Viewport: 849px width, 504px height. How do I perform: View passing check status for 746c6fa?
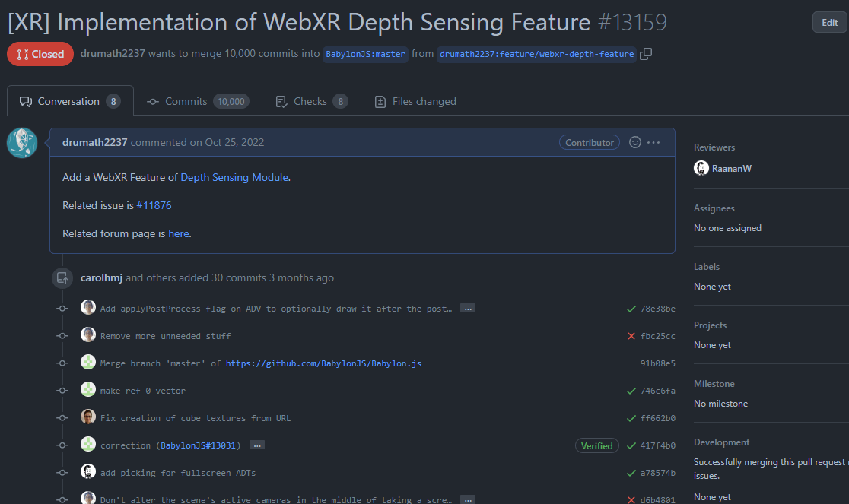click(x=631, y=391)
